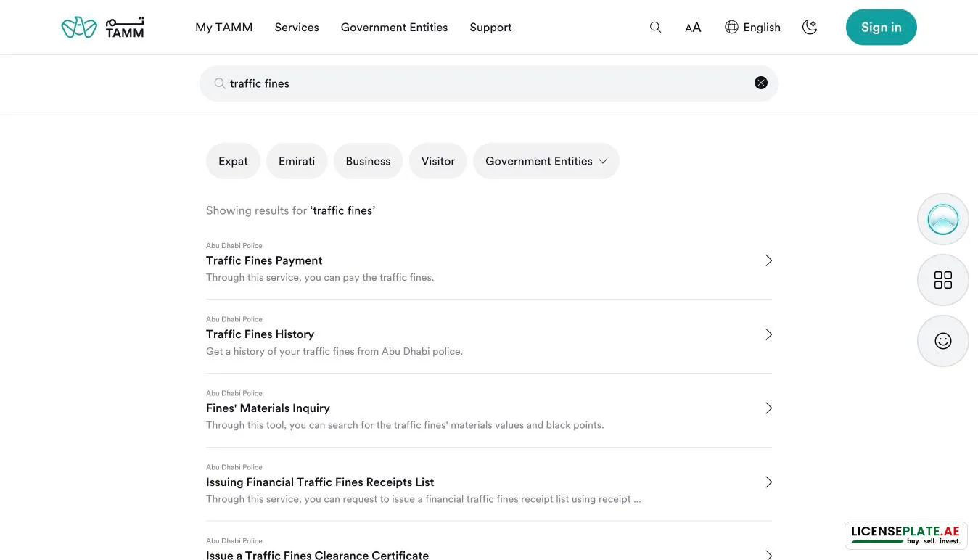Click 'Get a history of your traffic fines' description
Image resolution: width=978 pixels, height=560 pixels.
(x=334, y=351)
